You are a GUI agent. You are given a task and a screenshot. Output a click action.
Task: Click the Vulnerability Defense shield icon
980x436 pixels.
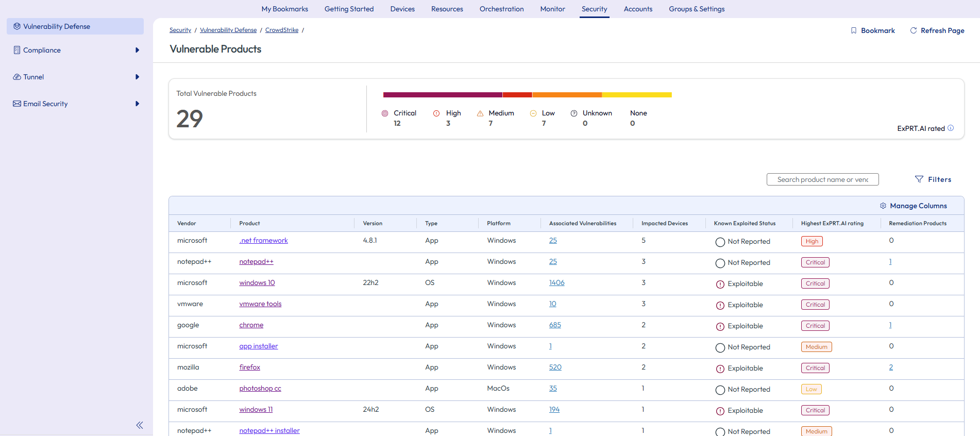point(17,26)
